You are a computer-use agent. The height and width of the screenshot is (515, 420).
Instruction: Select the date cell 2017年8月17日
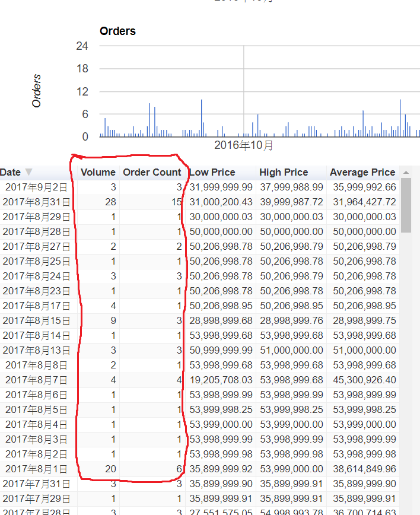pyautogui.click(x=36, y=306)
